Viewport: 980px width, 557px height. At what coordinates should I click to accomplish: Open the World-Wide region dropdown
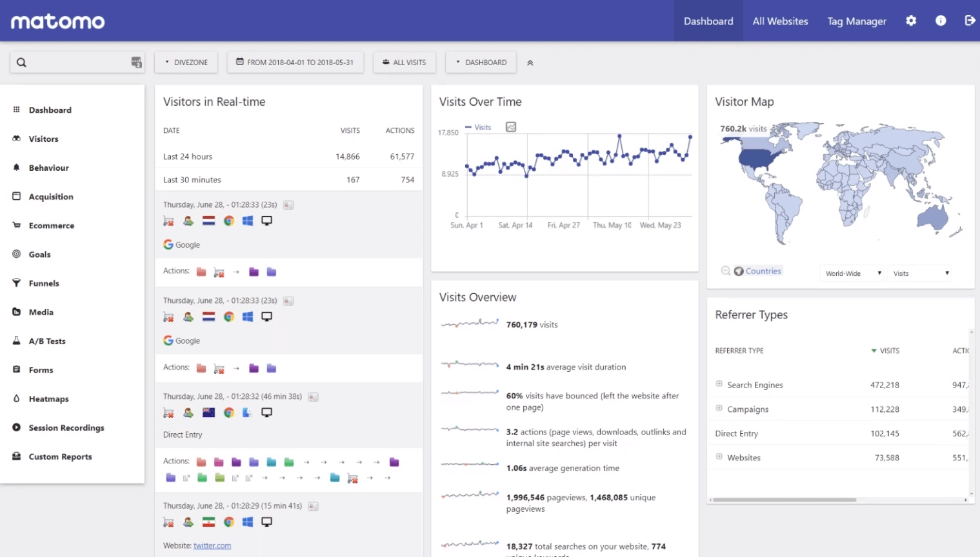coord(852,273)
